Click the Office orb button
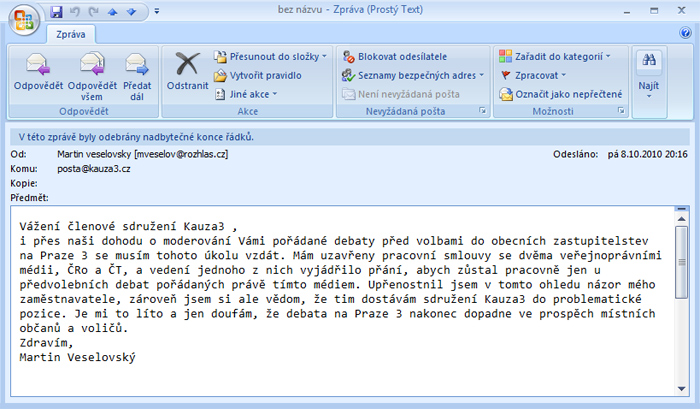This screenshot has width=700, height=409. (x=23, y=18)
